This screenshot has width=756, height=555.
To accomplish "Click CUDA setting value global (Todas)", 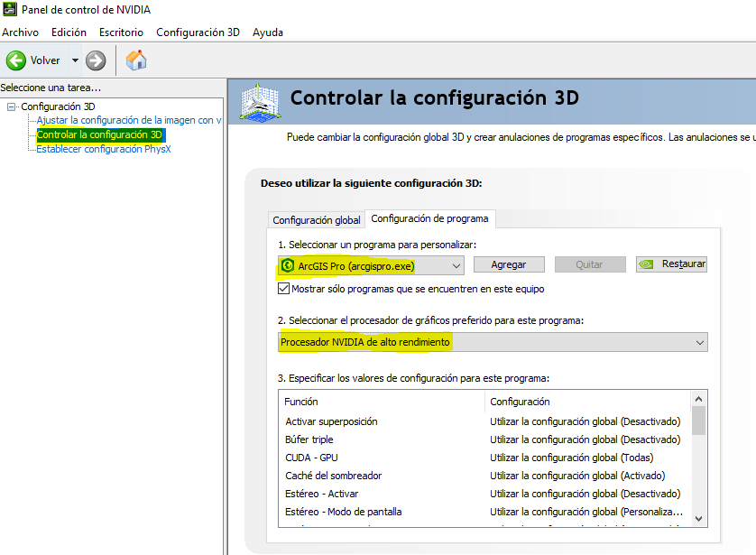I will click(x=571, y=458).
